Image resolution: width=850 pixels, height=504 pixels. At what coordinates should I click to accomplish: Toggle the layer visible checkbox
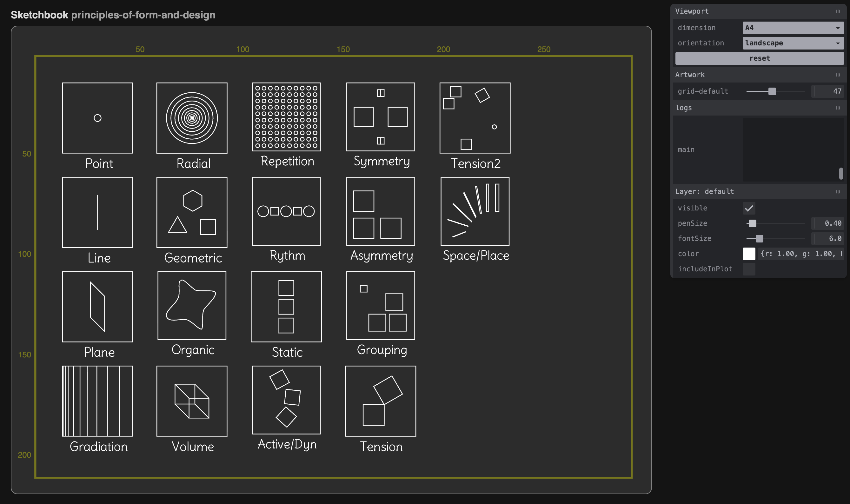click(748, 208)
